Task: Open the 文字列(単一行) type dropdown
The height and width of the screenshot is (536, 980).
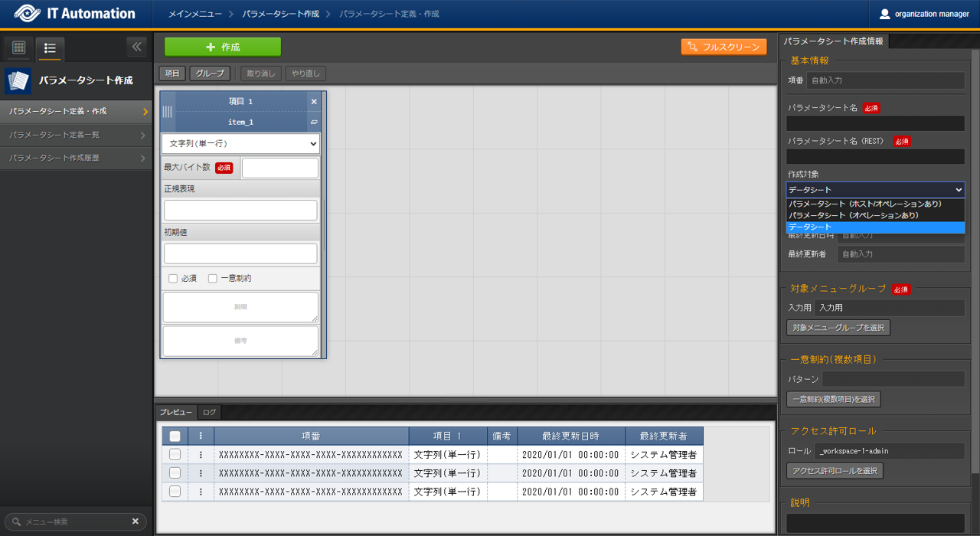Action: [x=240, y=144]
